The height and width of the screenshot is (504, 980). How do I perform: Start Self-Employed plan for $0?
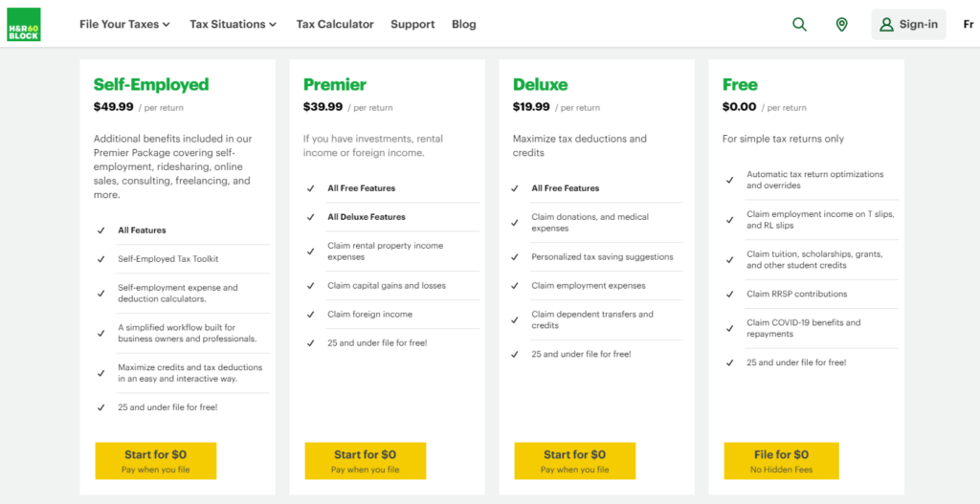tap(155, 460)
